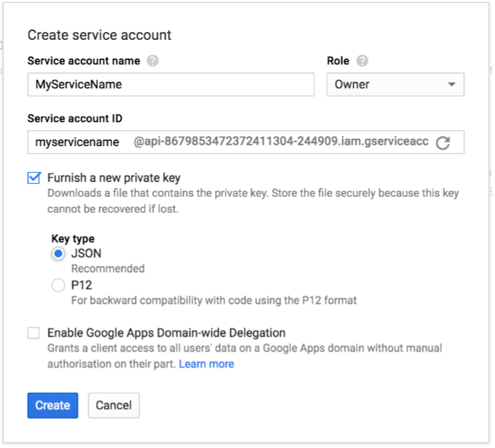Image resolution: width=495 pixels, height=448 pixels.
Task: Uncheck the Furnish a new private key checkbox
Action: click(x=34, y=178)
